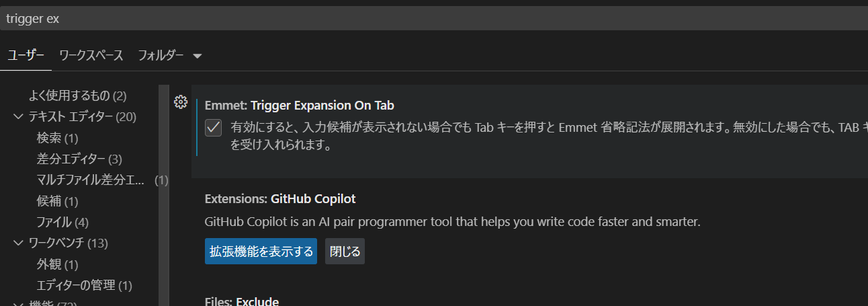This screenshot has width=868, height=306.
Task: Select ファイル under テキスト エディター
Action: (x=62, y=222)
